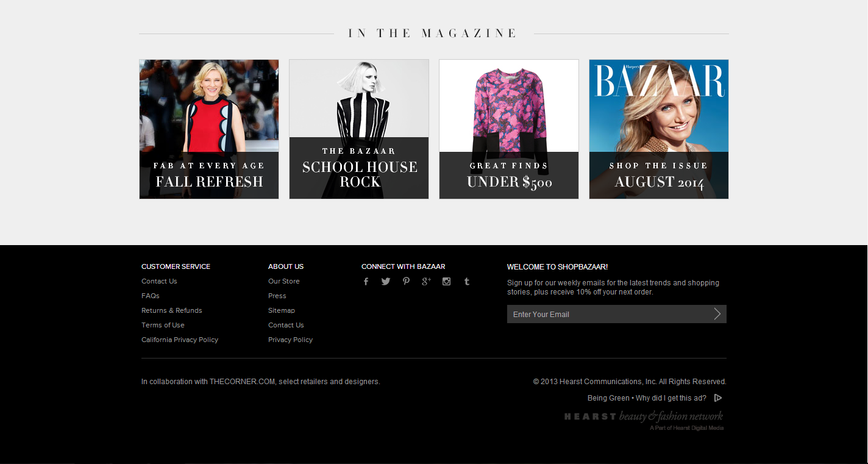Open the FAQs link
The width and height of the screenshot is (868, 464).
coord(151,296)
